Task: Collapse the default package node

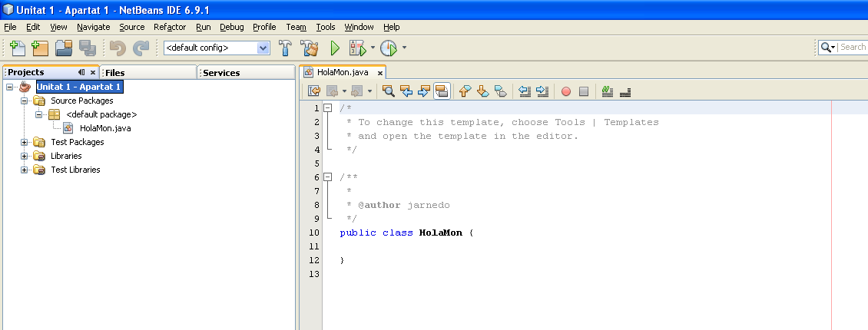Action: point(38,114)
